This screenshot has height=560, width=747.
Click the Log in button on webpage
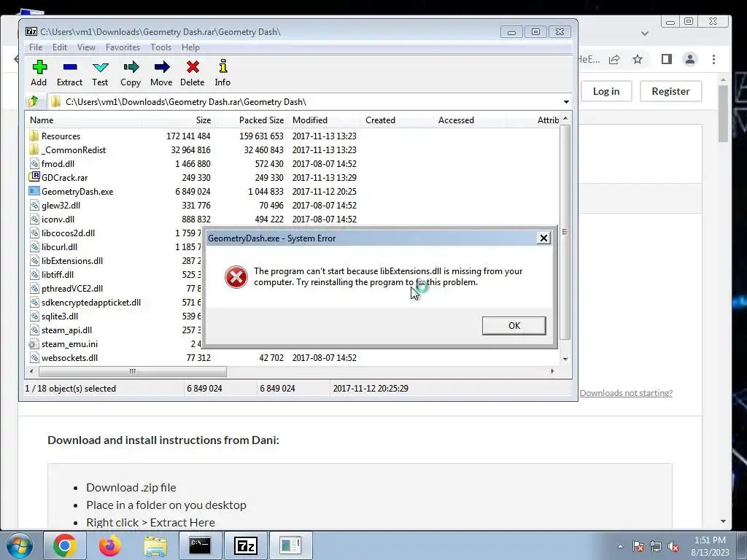pyautogui.click(x=606, y=91)
